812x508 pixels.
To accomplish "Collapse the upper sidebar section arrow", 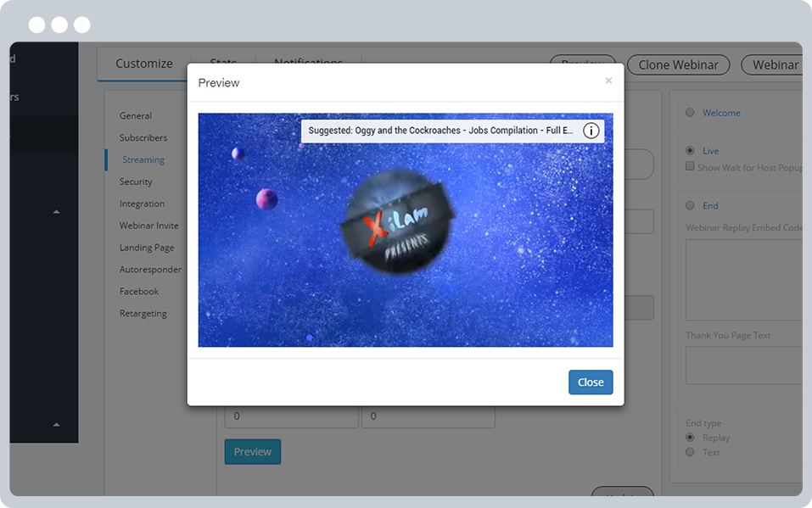I will pyautogui.click(x=57, y=212).
